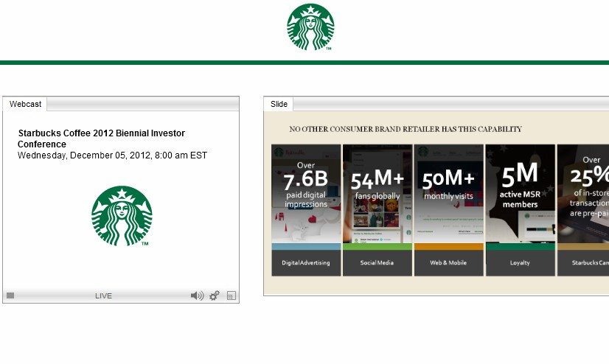This screenshot has width=609, height=364.
Task: Select the Slide tab
Action: click(x=279, y=104)
